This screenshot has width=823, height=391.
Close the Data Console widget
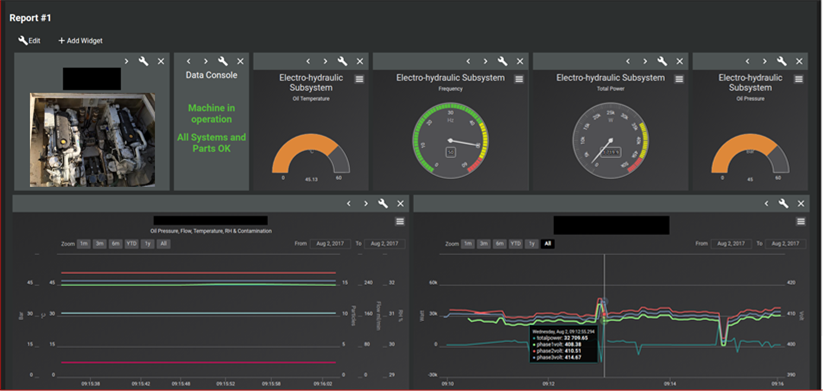240,61
